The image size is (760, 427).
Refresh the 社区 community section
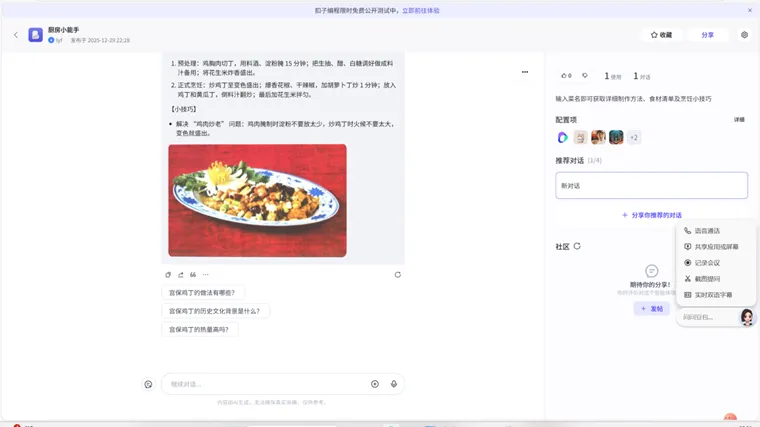pyautogui.click(x=577, y=246)
